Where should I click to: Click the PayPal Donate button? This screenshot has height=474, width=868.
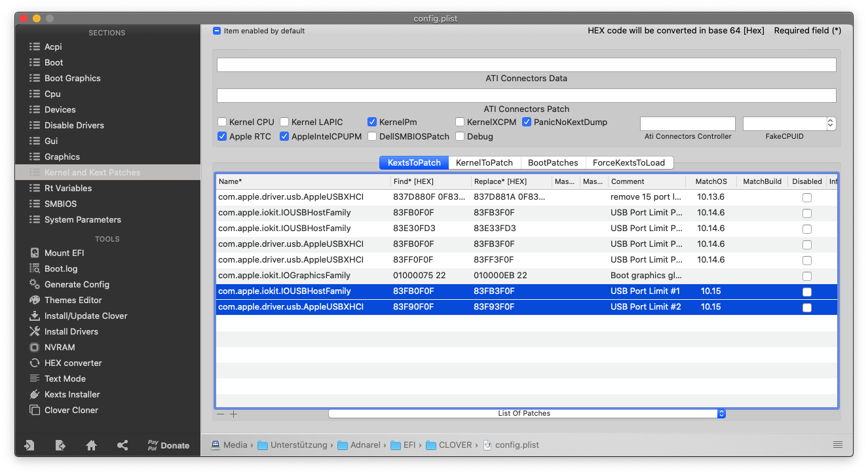(x=168, y=445)
